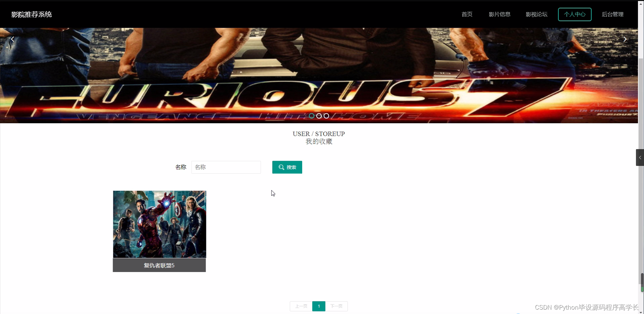Open the 复仇者联盟5 movie thumbnail
The height and width of the screenshot is (314, 644).
click(159, 224)
